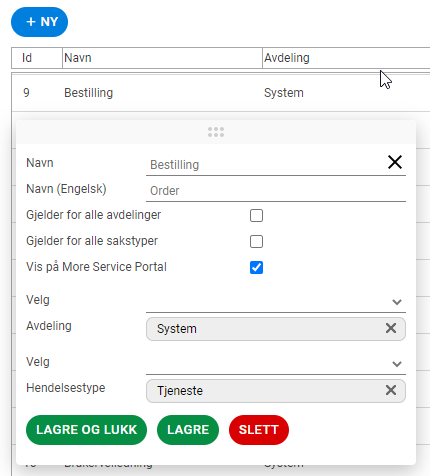The image size is (430, 476).
Task: Delete the record with SLETT
Action: click(259, 430)
